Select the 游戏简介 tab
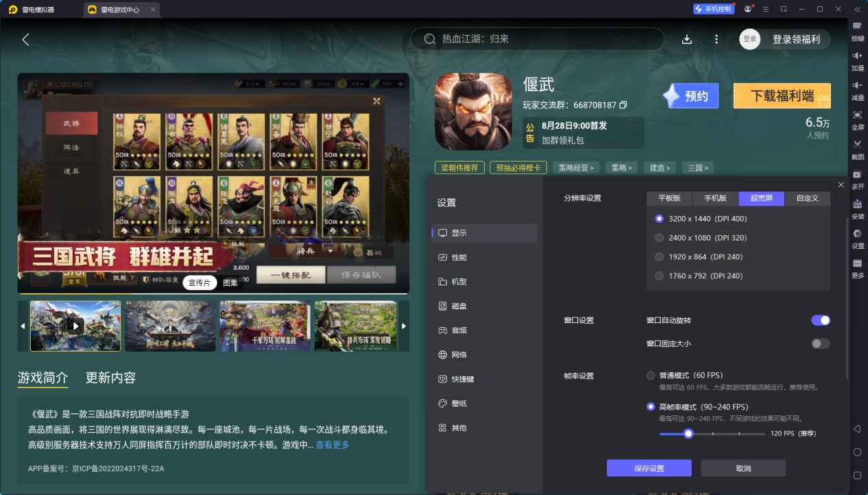868x495 pixels. tap(43, 378)
